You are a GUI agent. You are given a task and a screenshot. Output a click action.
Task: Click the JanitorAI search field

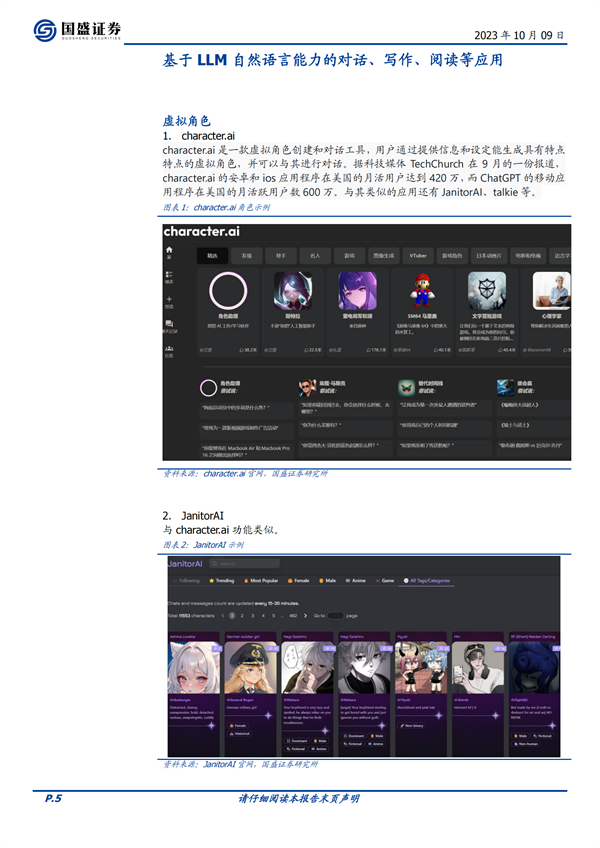click(x=245, y=564)
